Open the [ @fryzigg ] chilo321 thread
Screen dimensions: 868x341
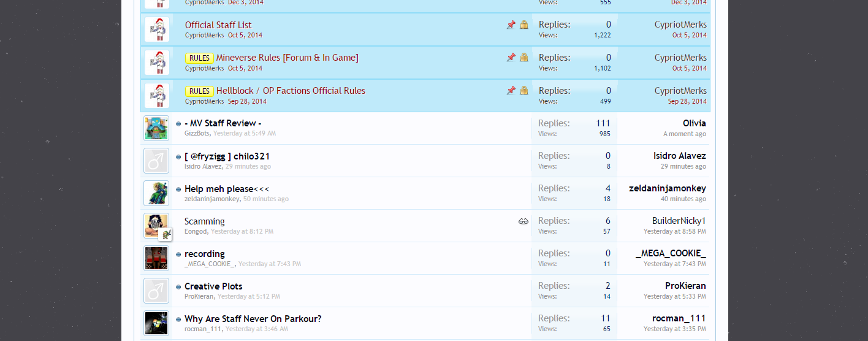pyautogui.click(x=227, y=156)
